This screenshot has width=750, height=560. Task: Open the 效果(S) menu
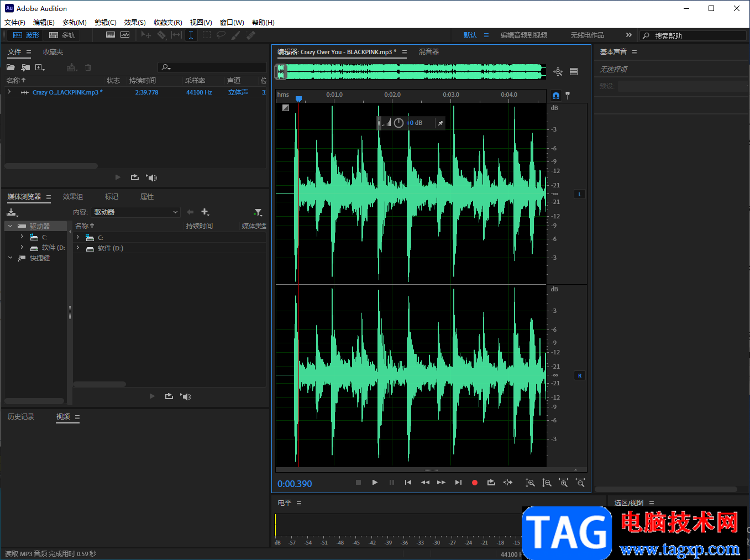[135, 23]
